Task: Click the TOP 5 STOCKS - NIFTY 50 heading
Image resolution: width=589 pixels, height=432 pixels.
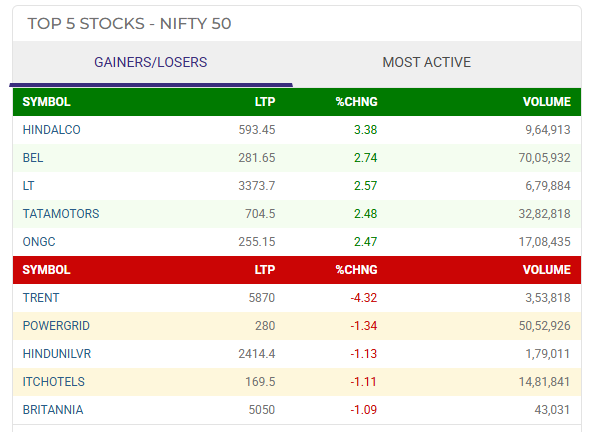Action: [x=129, y=24]
